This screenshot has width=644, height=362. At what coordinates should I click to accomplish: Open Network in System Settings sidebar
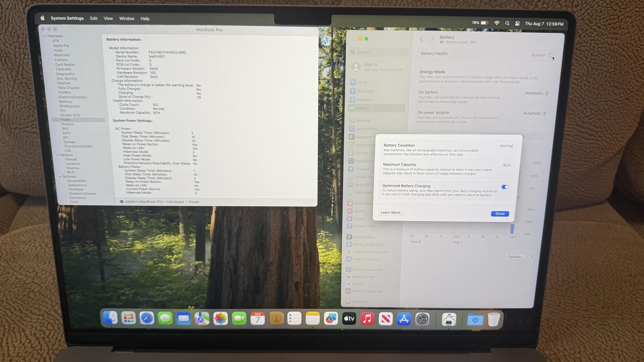[361, 100]
